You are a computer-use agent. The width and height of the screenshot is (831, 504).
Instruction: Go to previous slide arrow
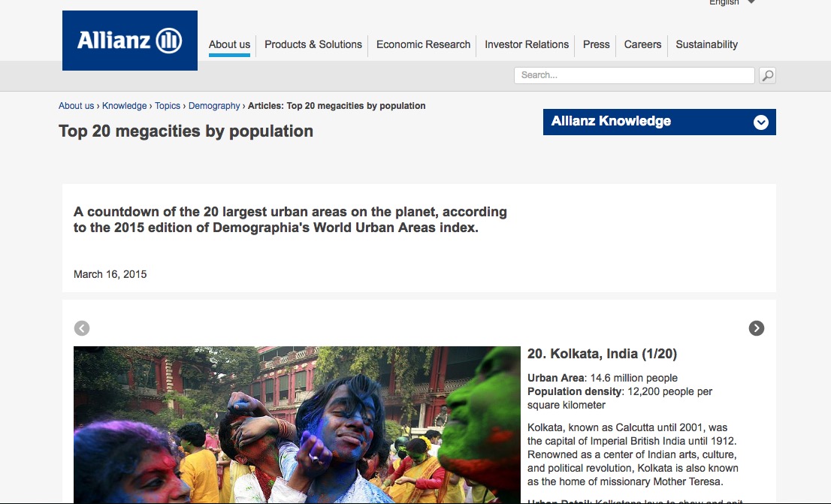[82, 328]
